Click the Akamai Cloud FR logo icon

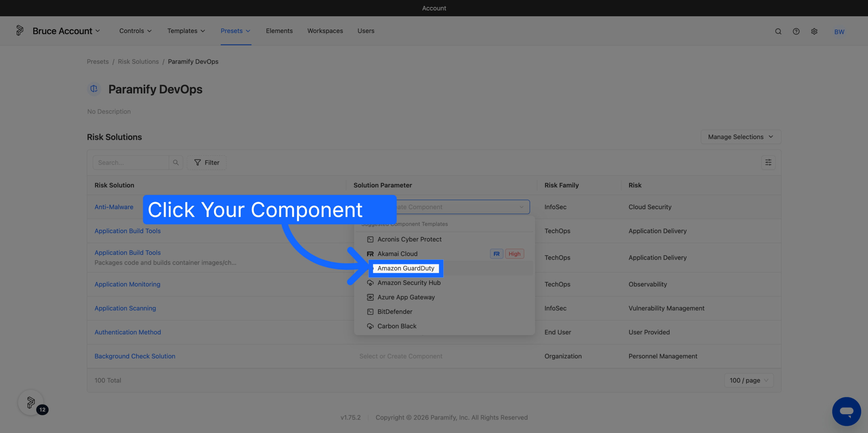(370, 254)
